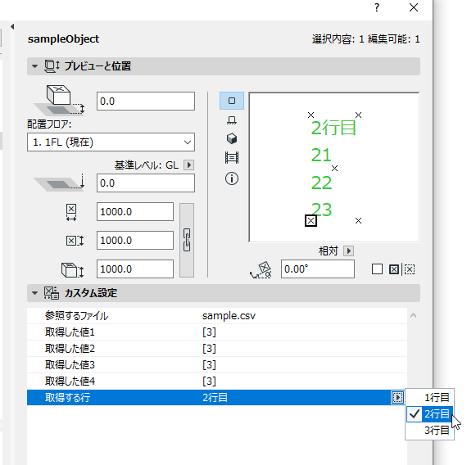This screenshot has width=476, height=465.
Task: Click the depth dimension field 1000.0
Action: [x=135, y=240]
